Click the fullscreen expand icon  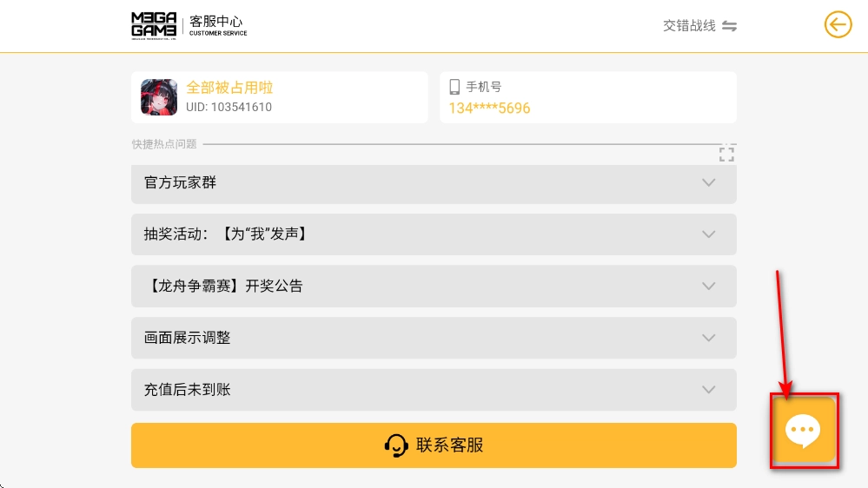click(726, 154)
